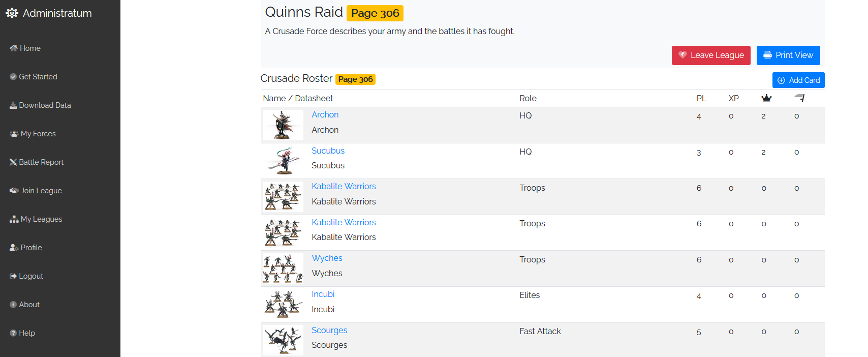Click the Battle Report crossed swords icon
This screenshot has height=357, width=868.
13,162
